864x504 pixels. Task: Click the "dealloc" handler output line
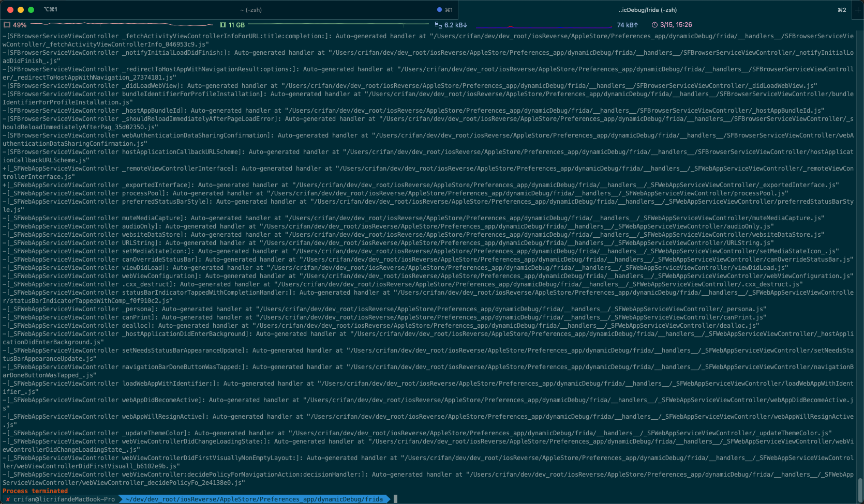381,326
